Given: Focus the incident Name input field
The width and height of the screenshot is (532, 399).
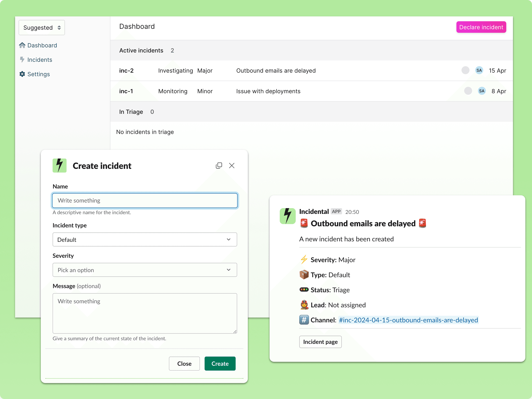Looking at the screenshot, I should [145, 200].
